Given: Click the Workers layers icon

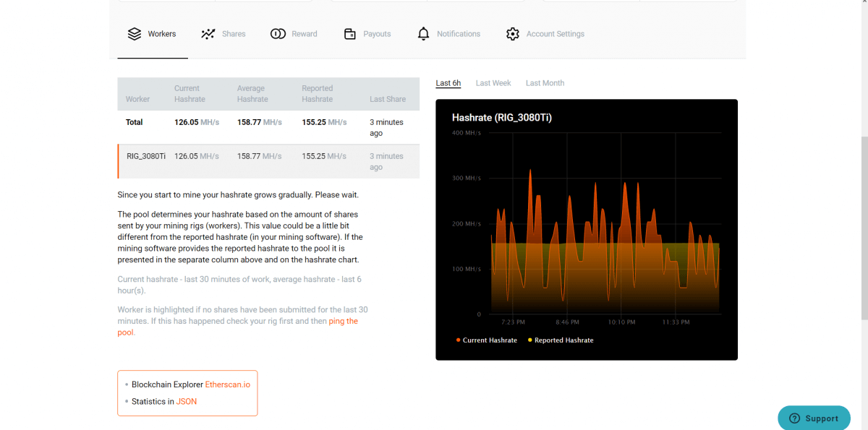Looking at the screenshot, I should 134,34.
